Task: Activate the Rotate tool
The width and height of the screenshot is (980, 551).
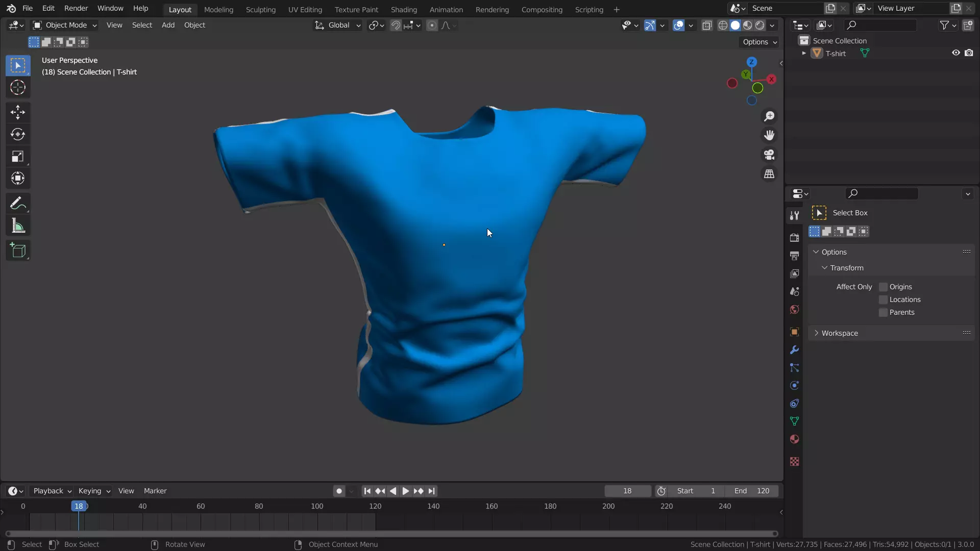Action: coord(18,134)
